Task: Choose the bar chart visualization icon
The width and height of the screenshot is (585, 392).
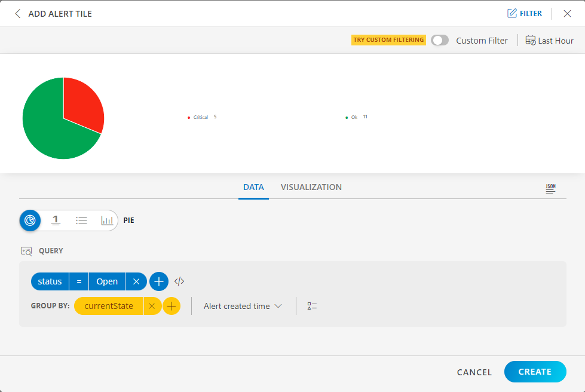Action: [x=107, y=220]
